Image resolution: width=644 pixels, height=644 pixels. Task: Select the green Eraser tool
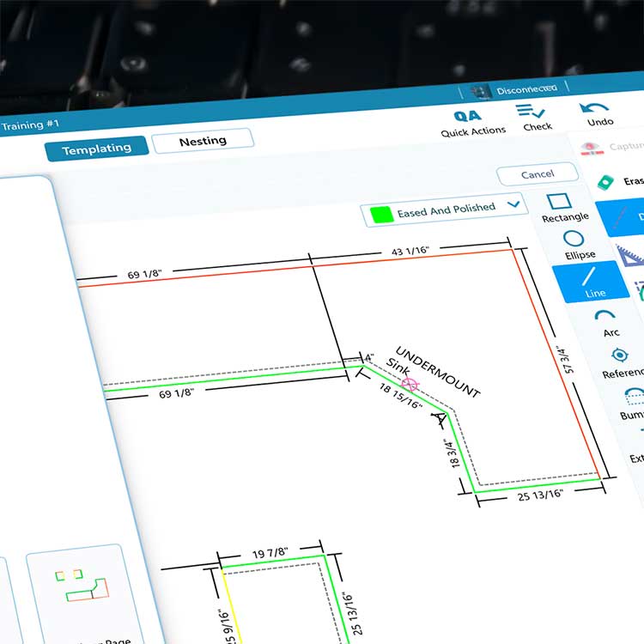tap(606, 181)
